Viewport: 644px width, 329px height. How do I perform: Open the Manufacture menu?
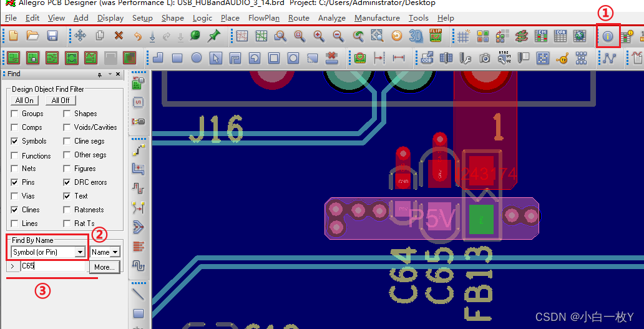pyautogui.click(x=377, y=18)
